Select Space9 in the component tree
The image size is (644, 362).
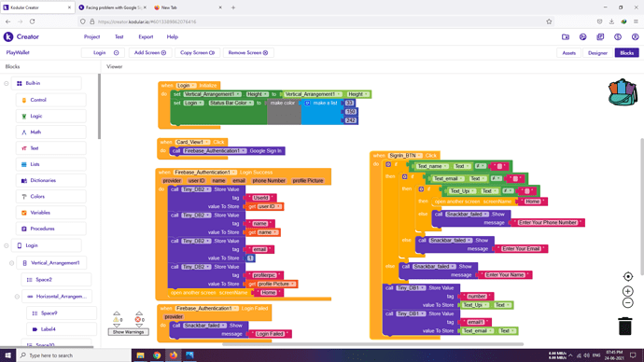tap(62, 313)
